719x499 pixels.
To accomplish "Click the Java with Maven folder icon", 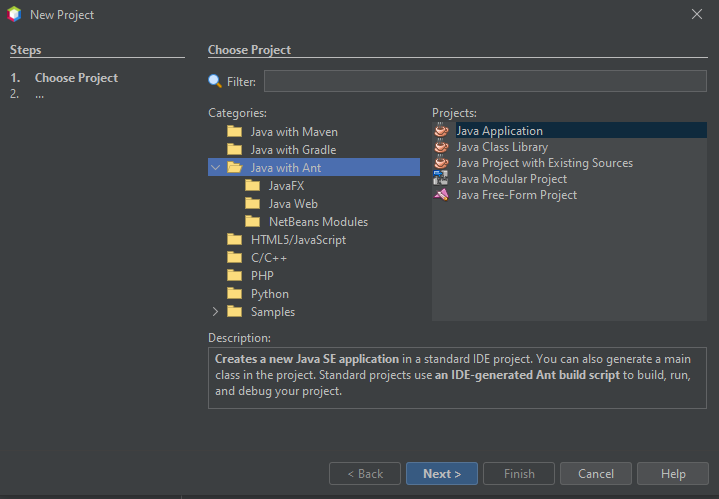I will 235,132.
